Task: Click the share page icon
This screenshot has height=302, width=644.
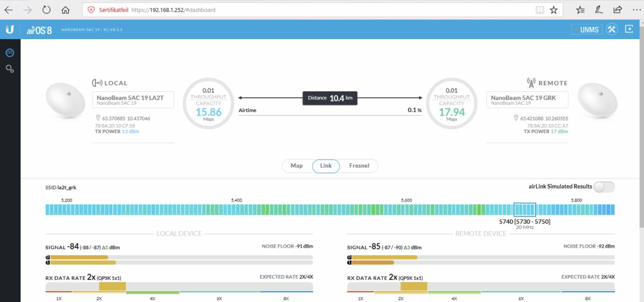Action: (x=618, y=10)
